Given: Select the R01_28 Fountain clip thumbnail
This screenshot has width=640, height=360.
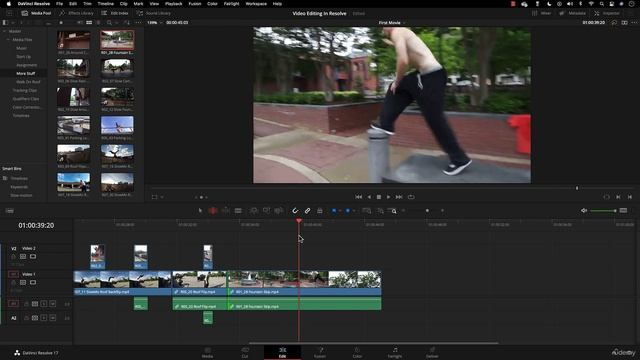Looking at the screenshot, I should pyautogui.click(x=117, y=40).
